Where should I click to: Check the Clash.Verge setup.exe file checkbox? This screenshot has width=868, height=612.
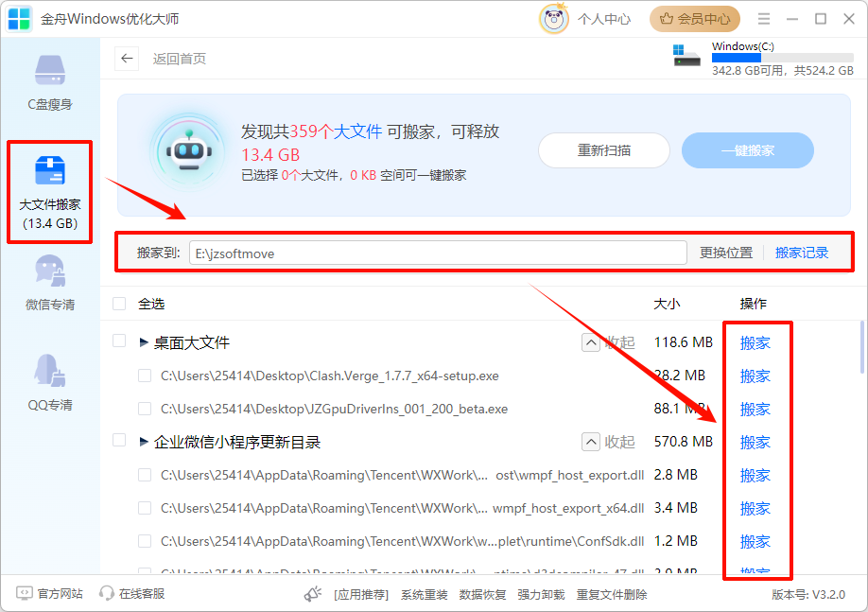pyautogui.click(x=145, y=376)
